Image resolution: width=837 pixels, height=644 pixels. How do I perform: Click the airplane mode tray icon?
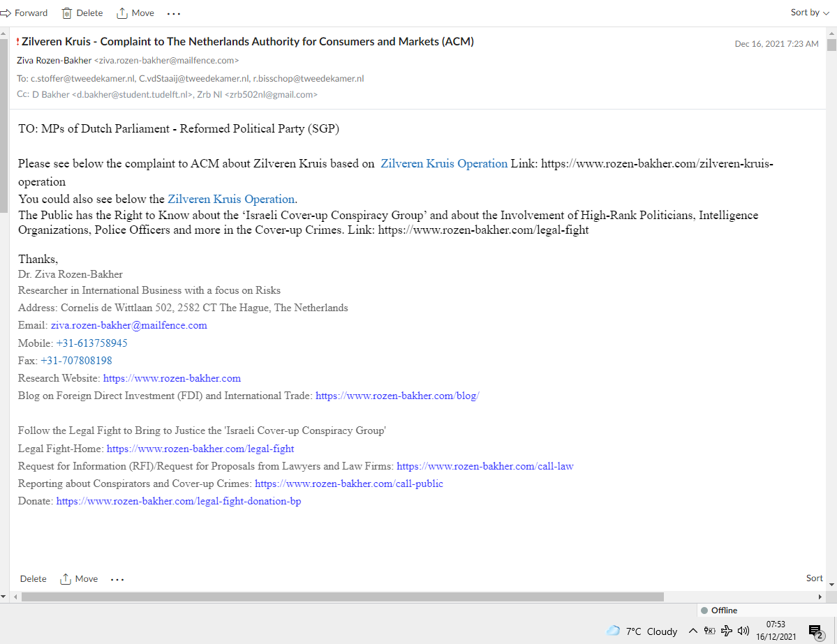[x=727, y=631]
